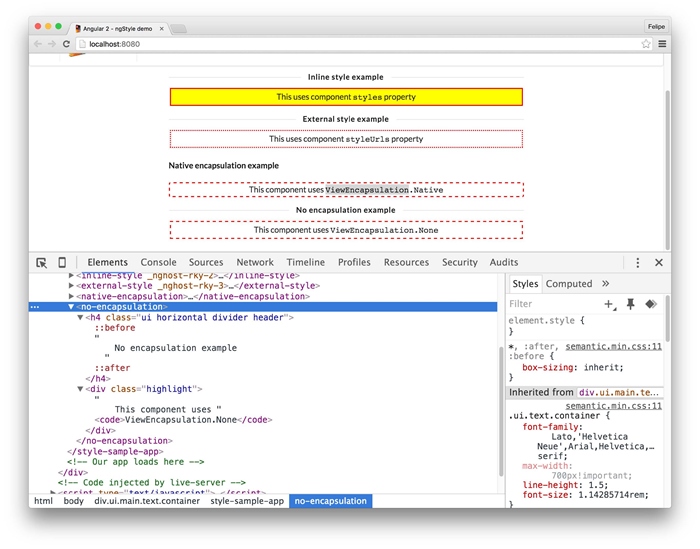700x549 pixels.
Task: Expand the native-encapsulation node
Action: pos(71,296)
